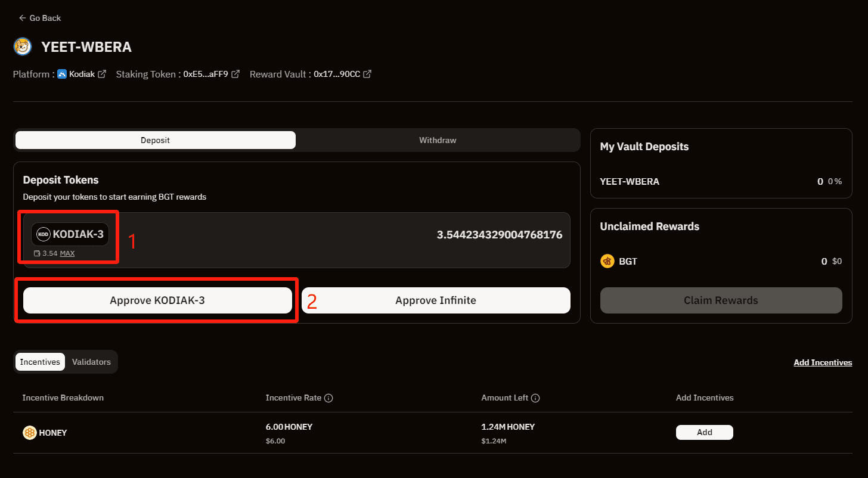Switch to the Withdraw tab
868x478 pixels.
tap(438, 140)
